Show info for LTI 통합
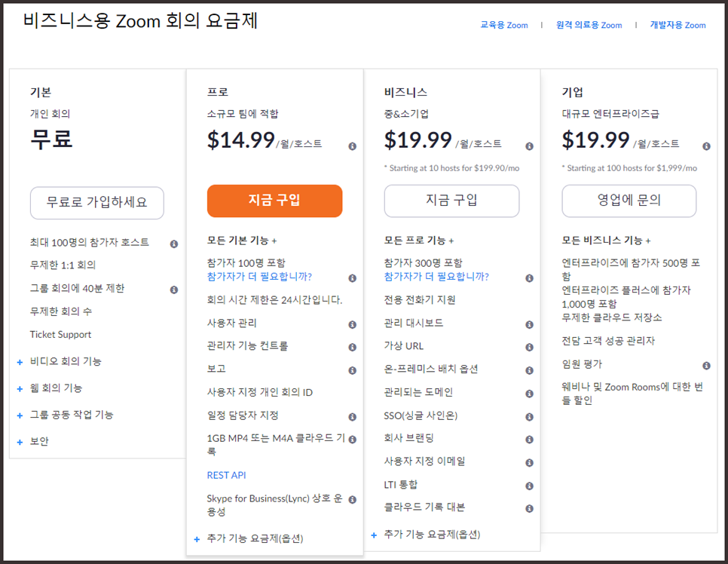 529,486
